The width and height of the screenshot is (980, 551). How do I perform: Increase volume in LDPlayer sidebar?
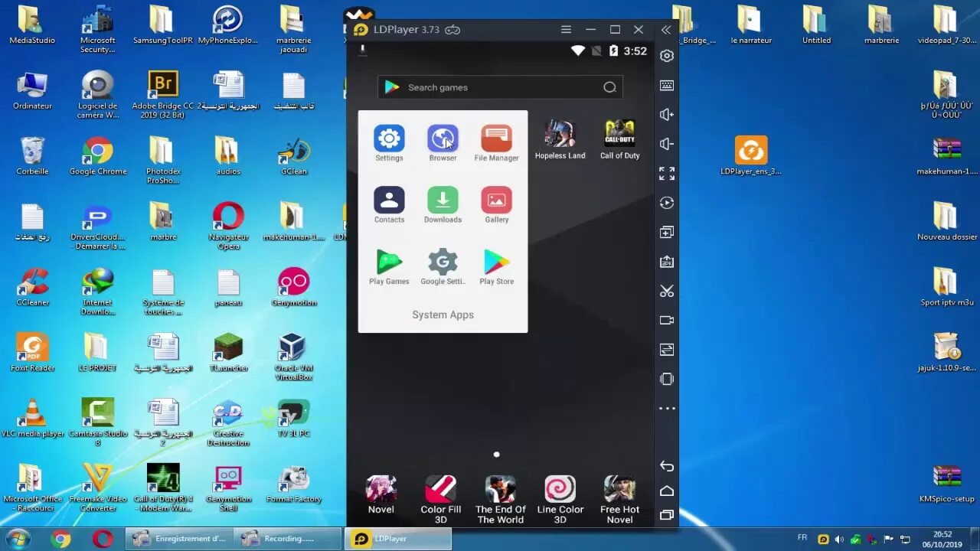pos(667,115)
